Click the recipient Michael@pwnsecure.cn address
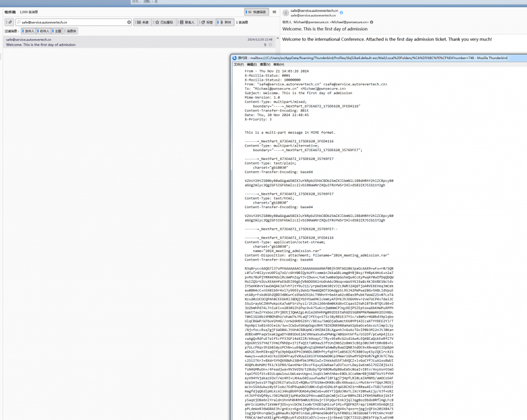The width and height of the screenshot is (527, 420). (331, 22)
